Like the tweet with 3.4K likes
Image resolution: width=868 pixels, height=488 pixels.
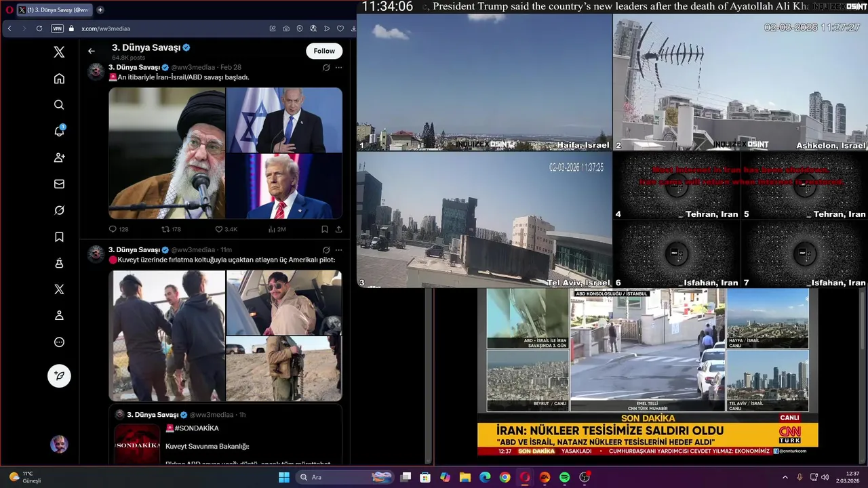(226, 229)
